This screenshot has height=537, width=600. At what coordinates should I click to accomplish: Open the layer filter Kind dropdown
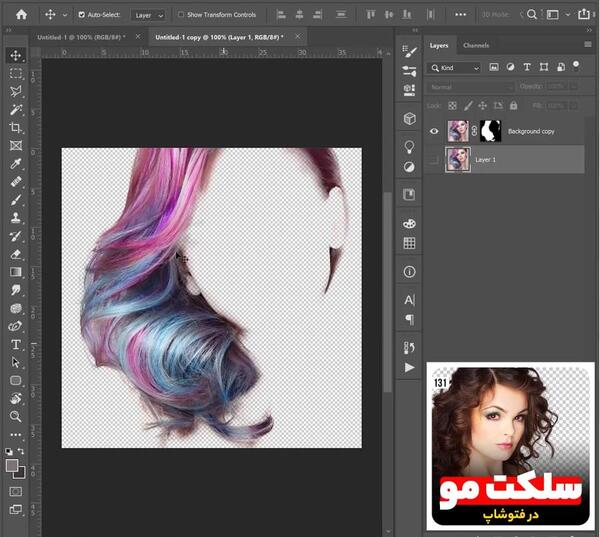coord(455,68)
